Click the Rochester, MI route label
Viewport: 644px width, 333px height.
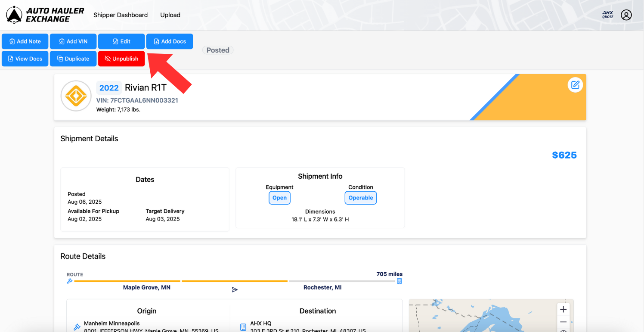pyautogui.click(x=322, y=287)
